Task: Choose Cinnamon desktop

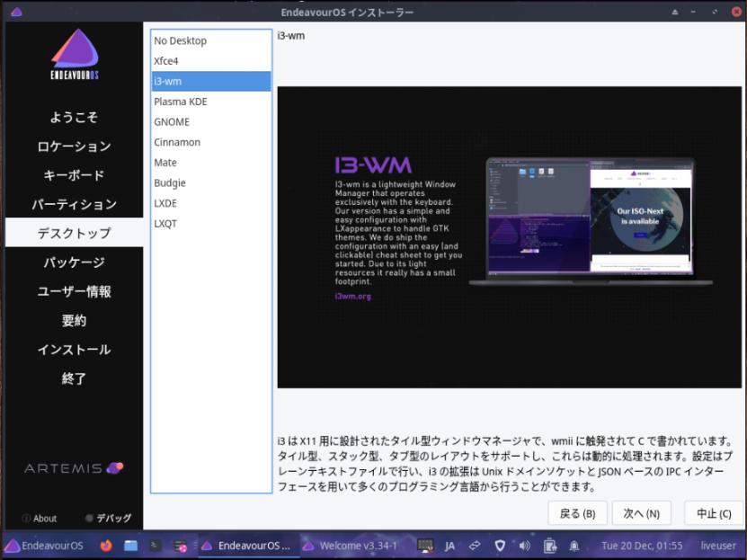Action: coord(211,142)
